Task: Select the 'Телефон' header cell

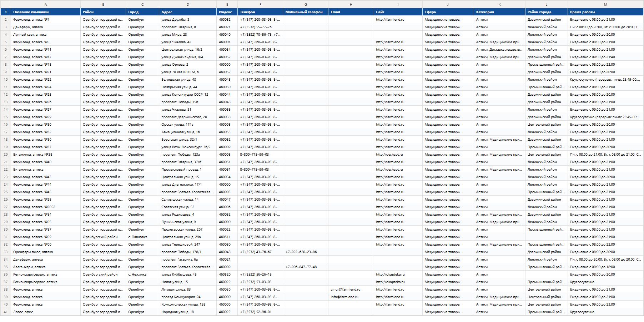Action: (x=260, y=12)
